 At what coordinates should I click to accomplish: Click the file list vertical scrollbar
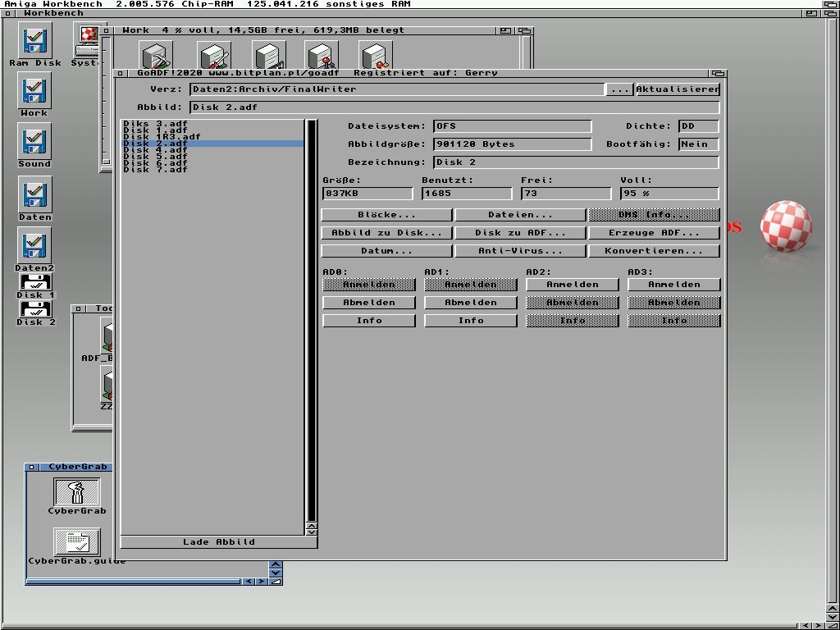point(312,321)
